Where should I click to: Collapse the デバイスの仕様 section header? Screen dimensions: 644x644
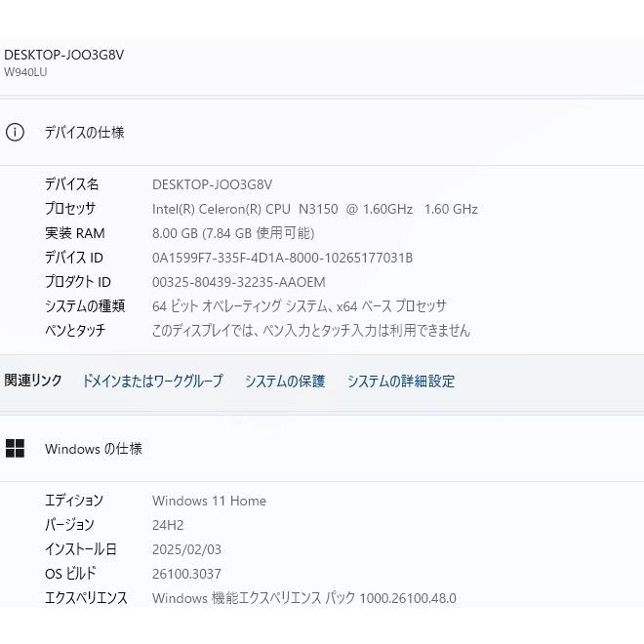84,133
